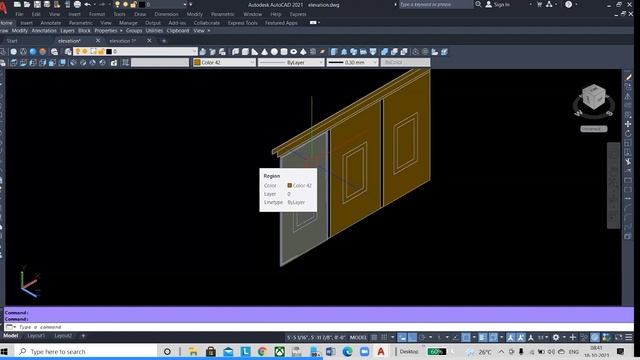Click the shaded orange sphere visual style icon
This screenshot has height=360, width=640.
click(43, 52)
